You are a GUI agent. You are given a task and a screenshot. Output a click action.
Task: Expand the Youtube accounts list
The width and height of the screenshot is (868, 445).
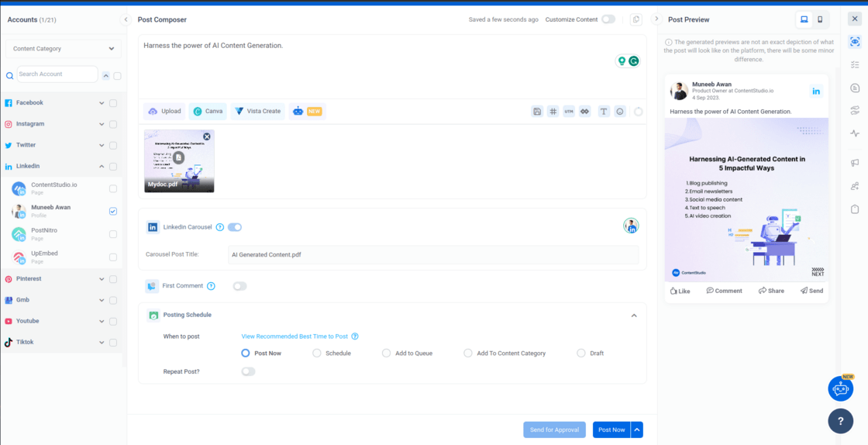102,322
